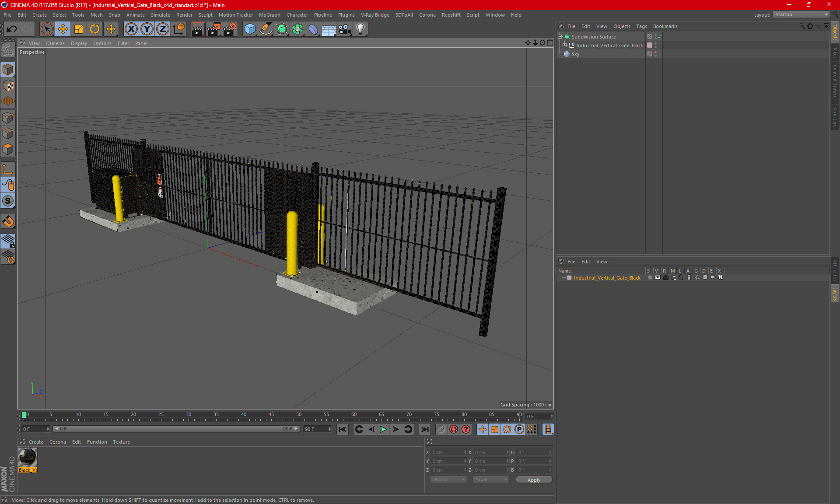Open the vertical Content Browser tab

click(x=835, y=82)
